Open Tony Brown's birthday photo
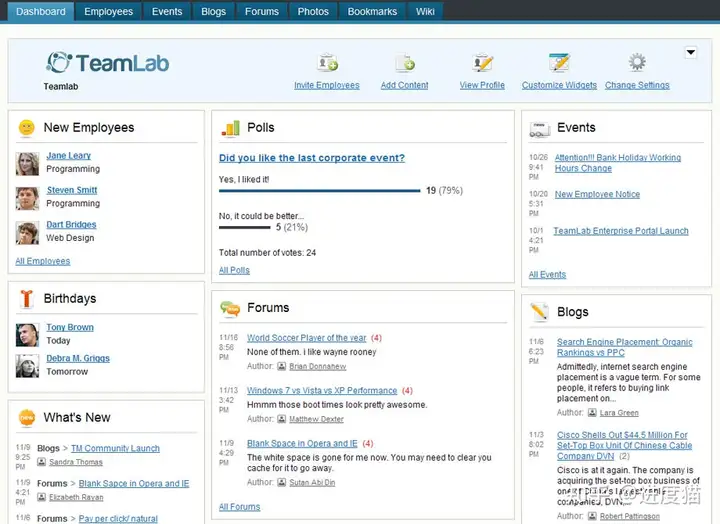720x524 pixels. [x=27, y=335]
